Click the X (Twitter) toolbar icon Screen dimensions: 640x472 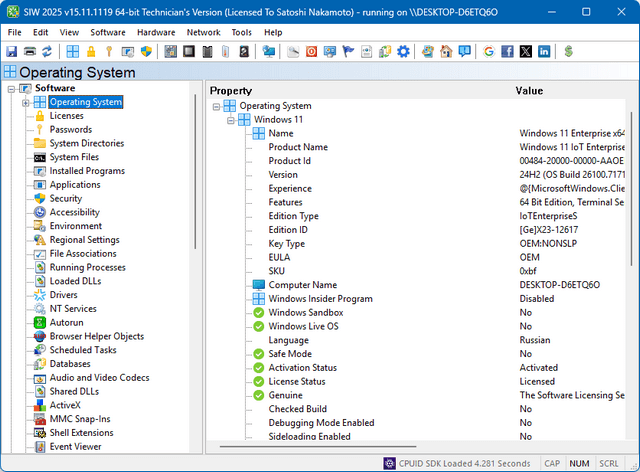pyautogui.click(x=526, y=51)
